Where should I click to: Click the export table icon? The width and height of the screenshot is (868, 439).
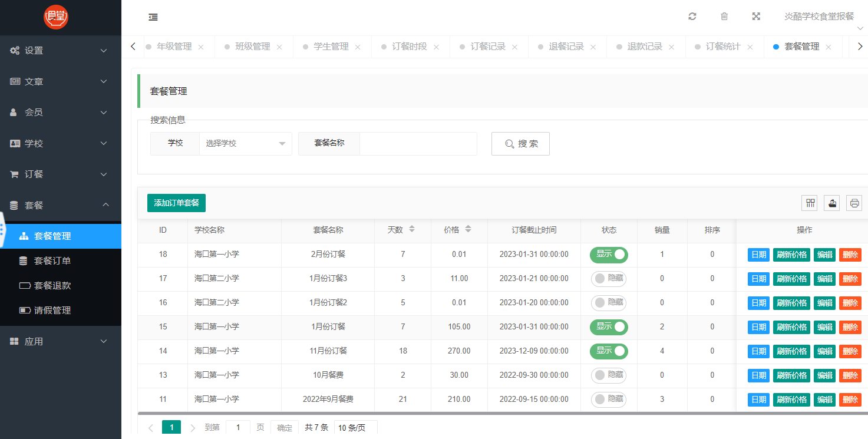coord(832,203)
